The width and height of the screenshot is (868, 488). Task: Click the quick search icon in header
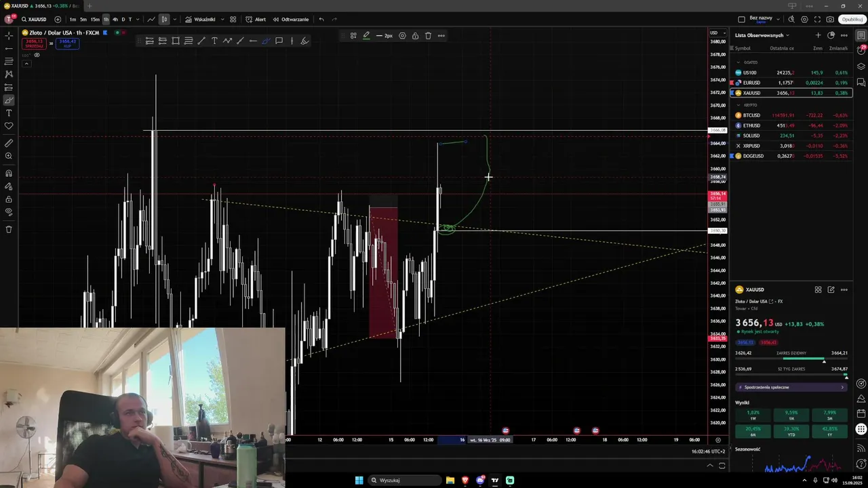click(x=792, y=19)
